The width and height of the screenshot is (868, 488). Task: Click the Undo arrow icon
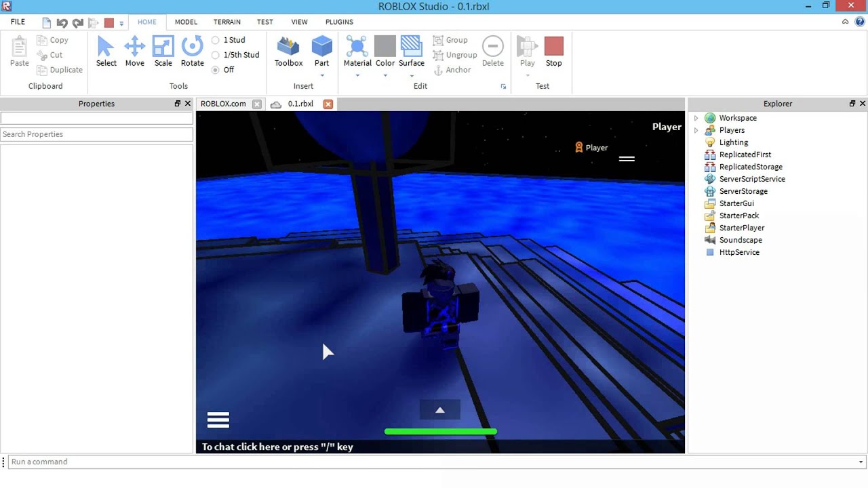coord(62,22)
